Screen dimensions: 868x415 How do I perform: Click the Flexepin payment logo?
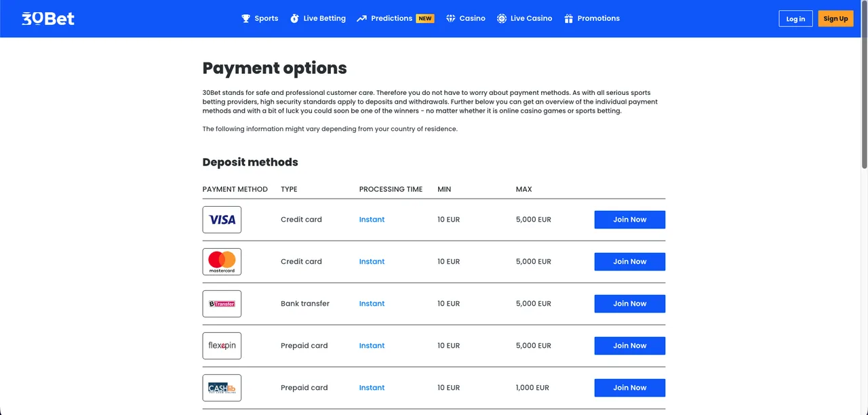[222, 346]
